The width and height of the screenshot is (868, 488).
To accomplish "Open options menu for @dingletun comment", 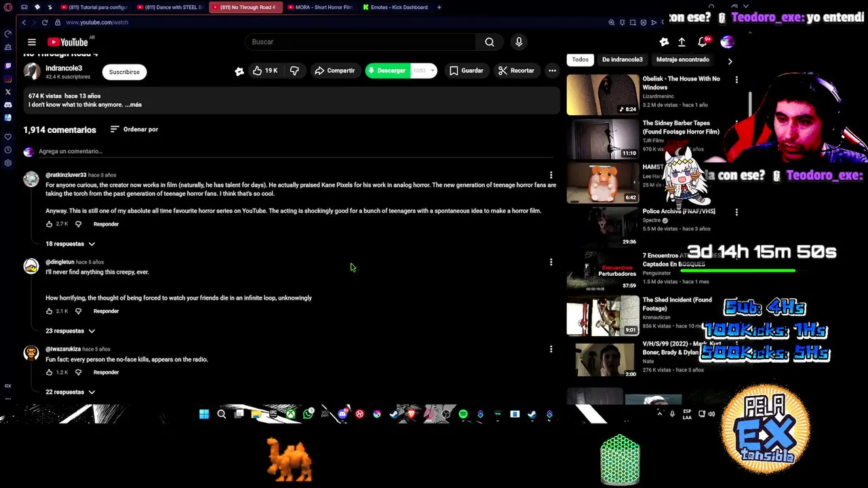I will coord(551,262).
